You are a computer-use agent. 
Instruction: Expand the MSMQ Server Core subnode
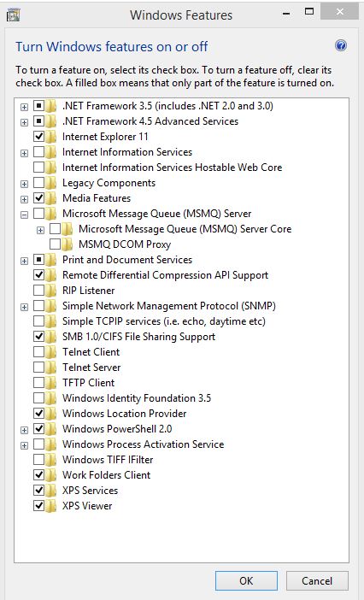tap(40, 230)
